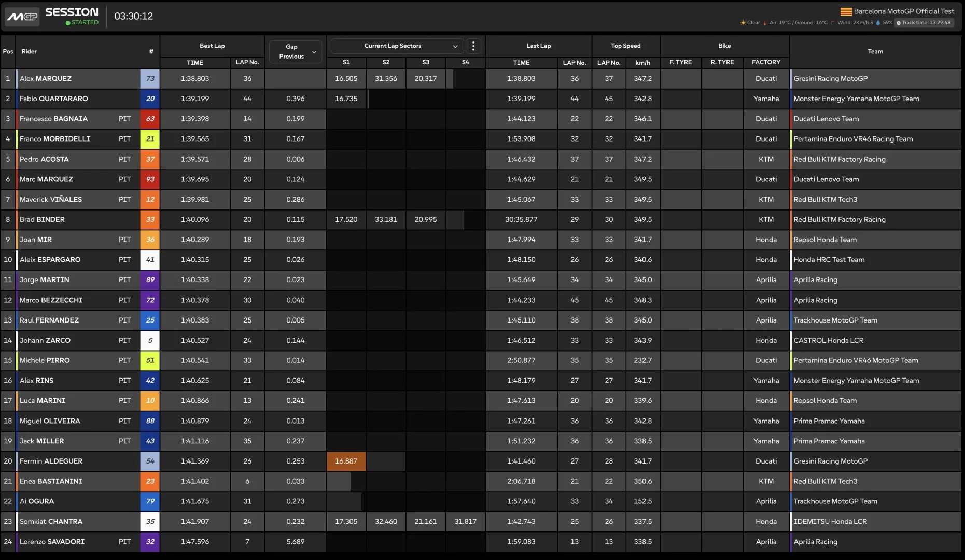Select rider Alex MARQUEZ in first position
The width and height of the screenshot is (965, 560).
pyautogui.click(x=46, y=79)
